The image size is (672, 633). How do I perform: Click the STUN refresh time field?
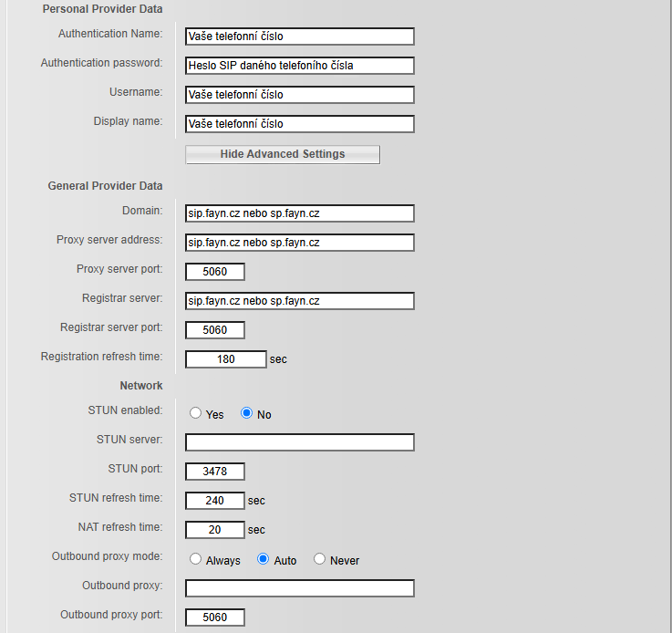215,501
